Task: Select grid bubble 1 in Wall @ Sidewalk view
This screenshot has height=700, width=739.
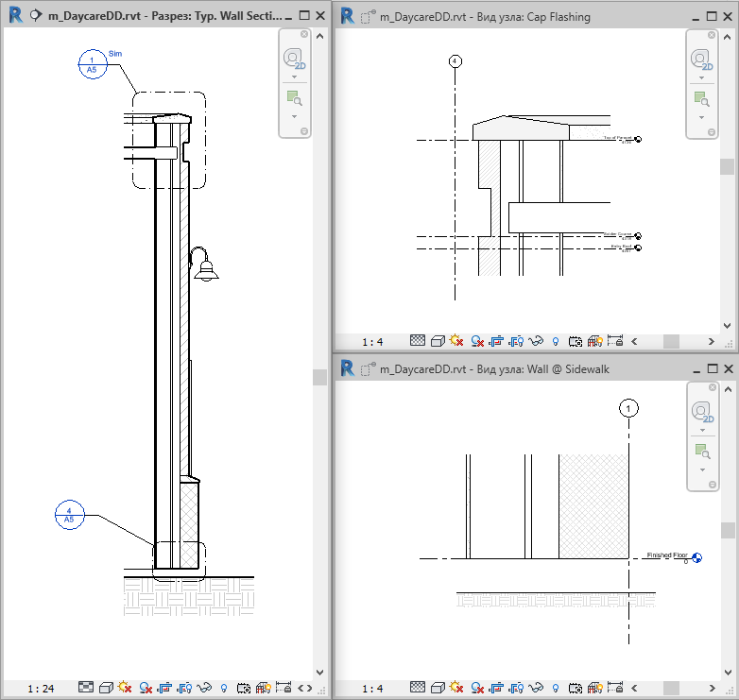Action: click(x=628, y=408)
